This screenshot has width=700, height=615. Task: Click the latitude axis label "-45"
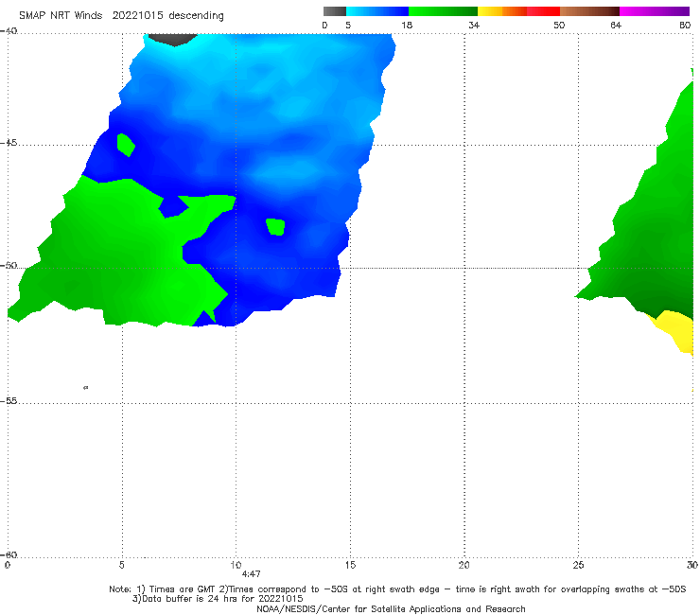click(x=9, y=143)
